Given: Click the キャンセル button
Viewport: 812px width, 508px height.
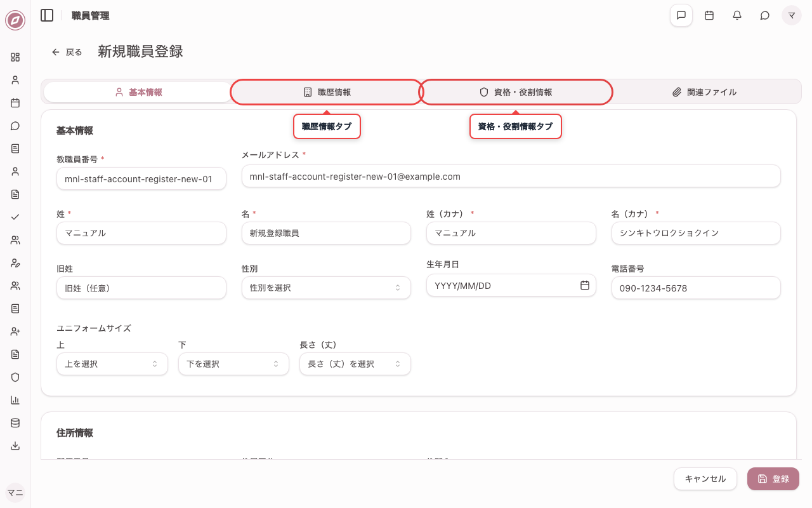Looking at the screenshot, I should point(705,479).
